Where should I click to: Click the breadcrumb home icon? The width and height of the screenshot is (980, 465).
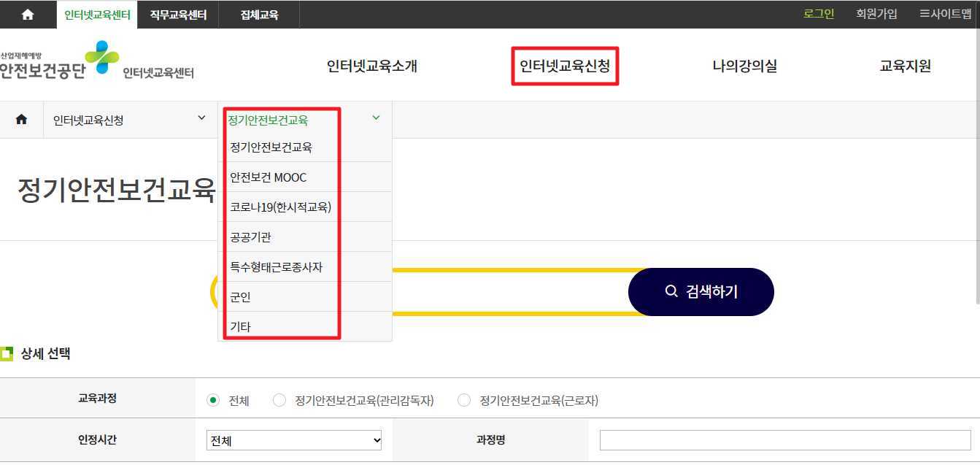[x=21, y=118]
